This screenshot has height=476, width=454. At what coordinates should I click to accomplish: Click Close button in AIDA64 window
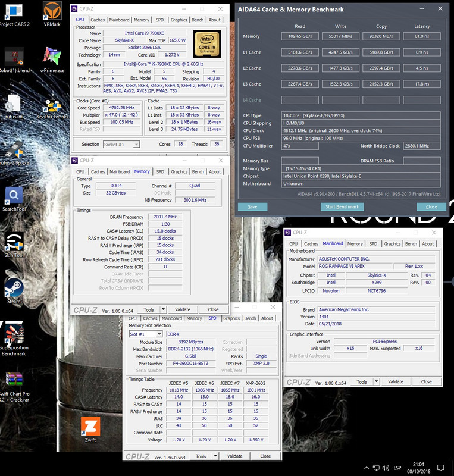[x=431, y=206]
